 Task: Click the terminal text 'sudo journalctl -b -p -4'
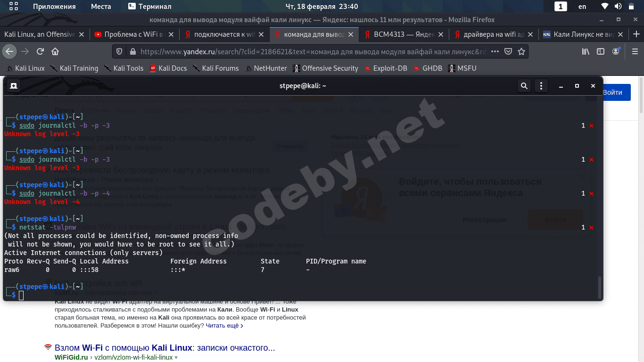65,193
